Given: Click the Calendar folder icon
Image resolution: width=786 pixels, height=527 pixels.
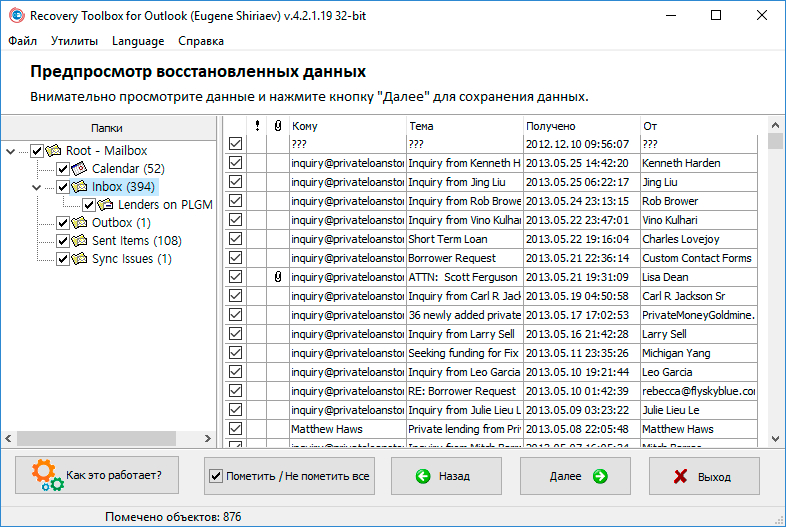Looking at the screenshot, I should click(x=79, y=168).
